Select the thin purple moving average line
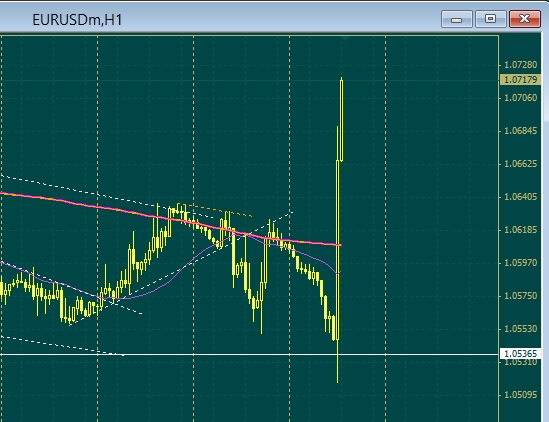 pyautogui.click(x=168, y=282)
